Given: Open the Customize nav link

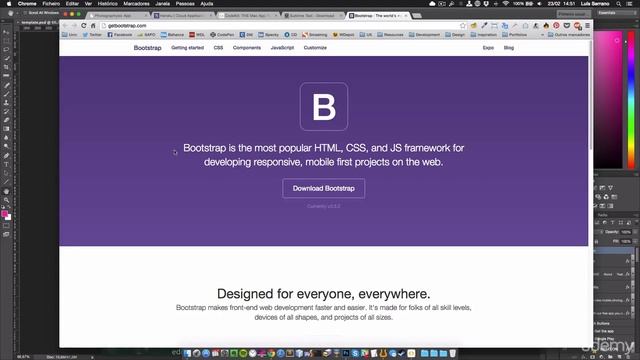Looking at the screenshot, I should [315, 48].
